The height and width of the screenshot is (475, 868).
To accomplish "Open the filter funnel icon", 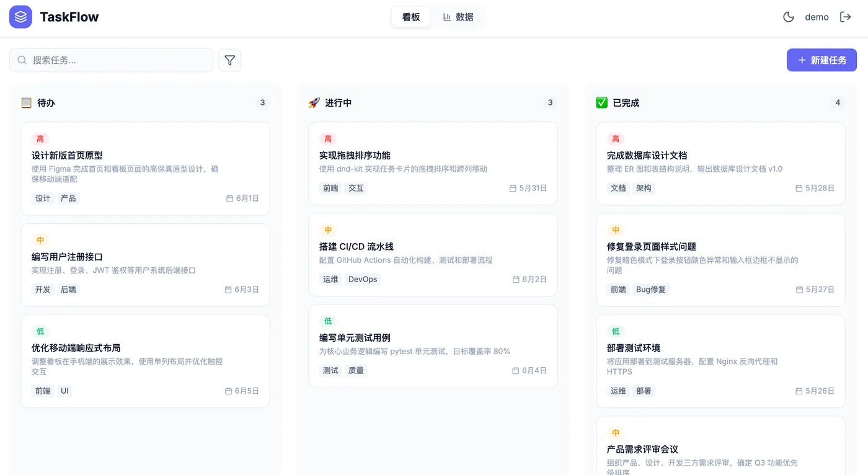I will tap(230, 60).
